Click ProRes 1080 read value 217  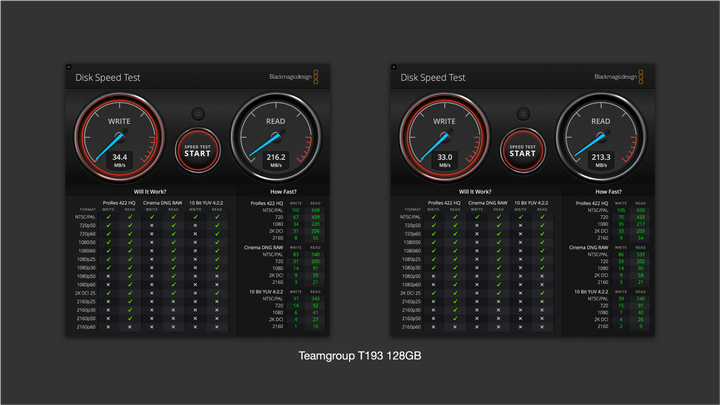point(641,224)
